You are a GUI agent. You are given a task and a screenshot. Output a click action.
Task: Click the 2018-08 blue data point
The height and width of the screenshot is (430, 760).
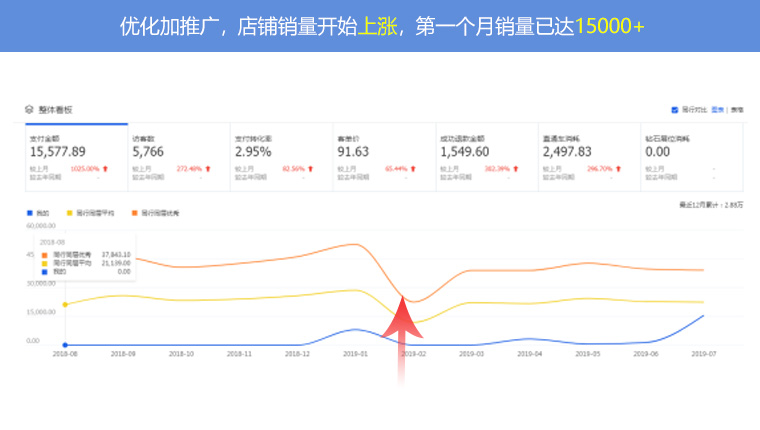click(x=65, y=345)
